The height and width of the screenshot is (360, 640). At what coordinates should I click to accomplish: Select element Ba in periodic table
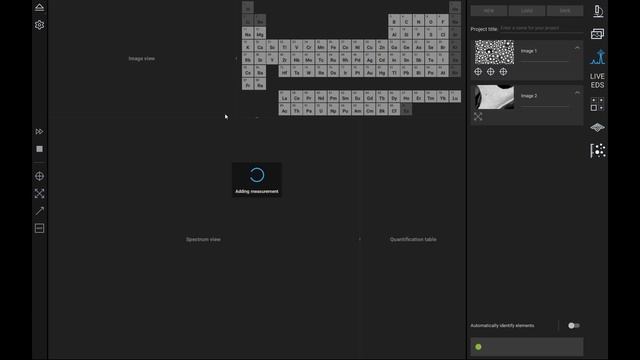point(260,71)
